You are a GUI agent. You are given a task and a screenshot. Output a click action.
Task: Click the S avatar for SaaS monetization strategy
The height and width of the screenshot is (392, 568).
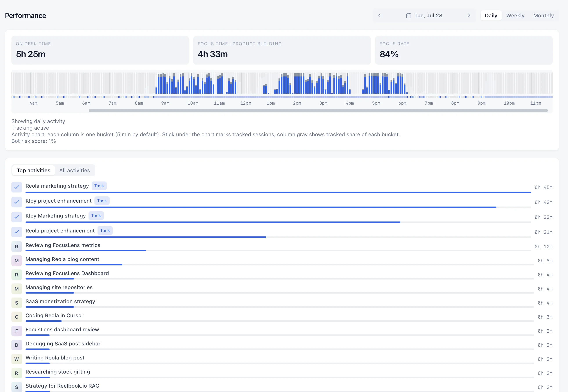click(x=17, y=303)
